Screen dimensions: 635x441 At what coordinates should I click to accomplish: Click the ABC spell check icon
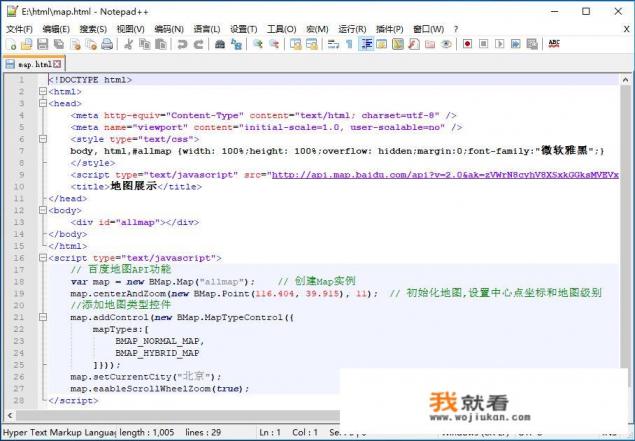554,44
